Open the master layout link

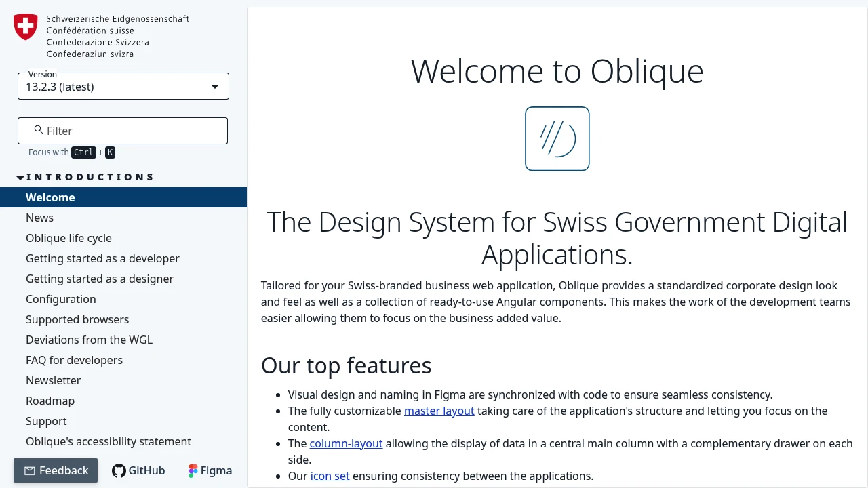tap(439, 411)
